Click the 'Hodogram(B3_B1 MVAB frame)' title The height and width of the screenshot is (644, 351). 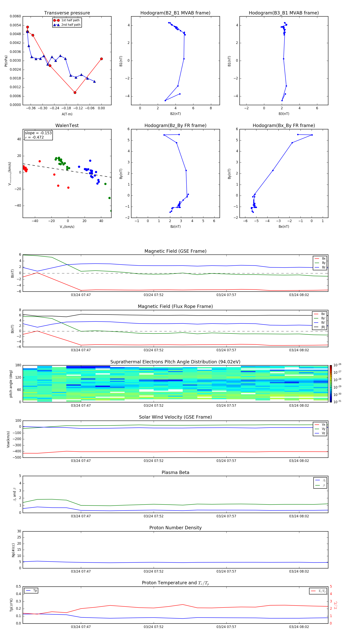(x=284, y=13)
